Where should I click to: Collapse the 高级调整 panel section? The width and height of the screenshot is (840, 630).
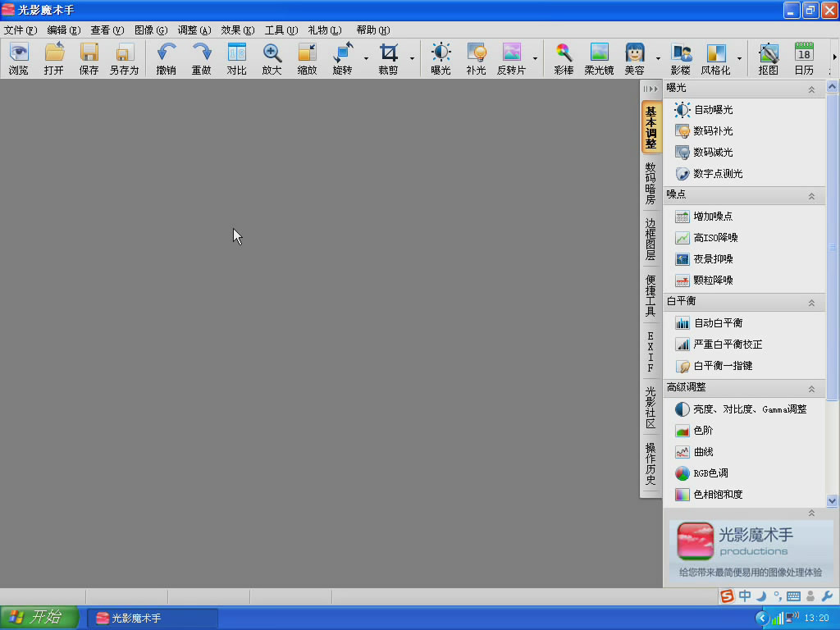pos(811,388)
